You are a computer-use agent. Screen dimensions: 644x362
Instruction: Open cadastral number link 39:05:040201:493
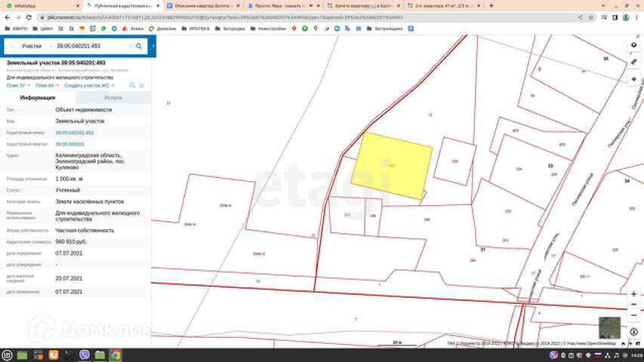[x=74, y=133]
